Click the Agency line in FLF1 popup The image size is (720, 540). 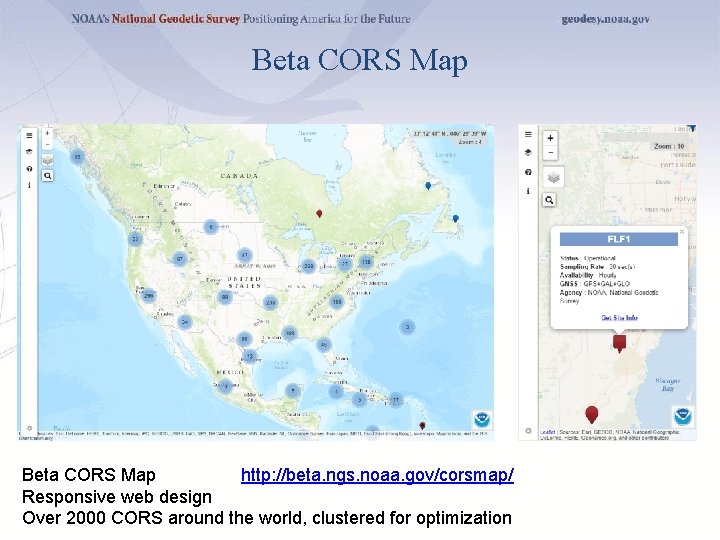609,297
